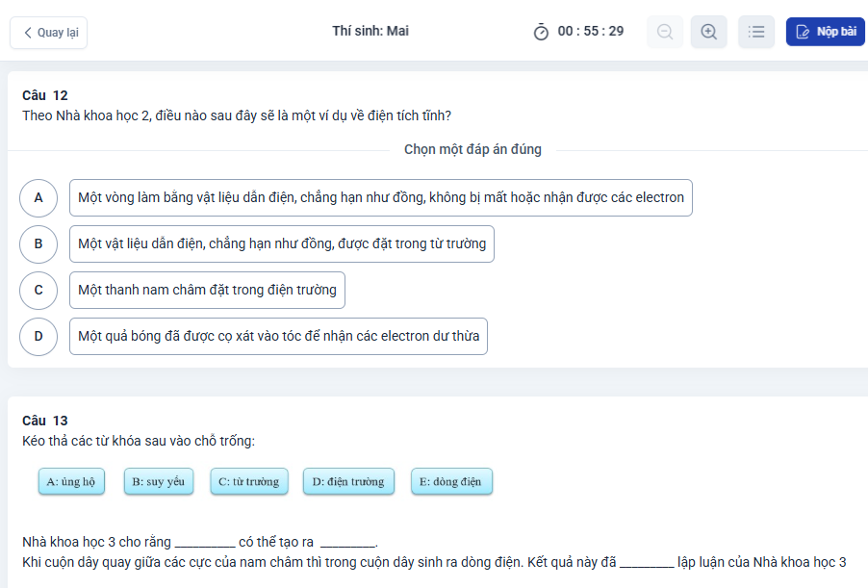This screenshot has width=868, height=588.
Task: Click answer text about copper ring electrons
Action: point(380,197)
